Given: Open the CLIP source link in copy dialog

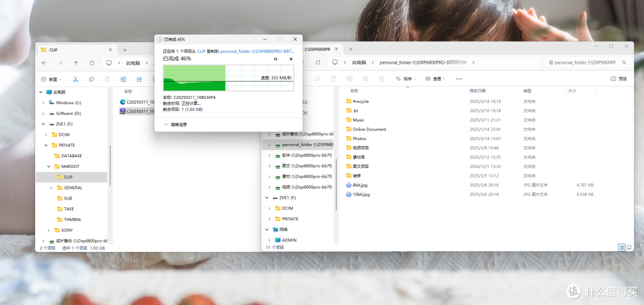Looking at the screenshot, I should click(202, 52).
